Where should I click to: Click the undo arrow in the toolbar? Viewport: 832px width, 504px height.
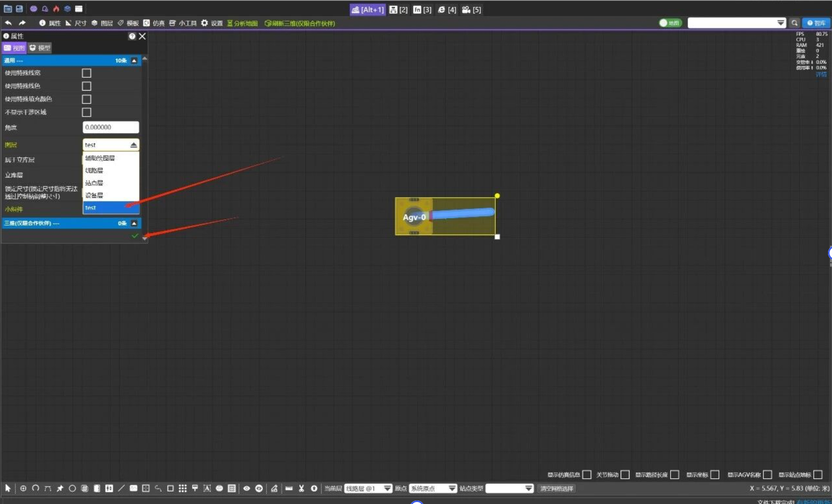pos(8,23)
